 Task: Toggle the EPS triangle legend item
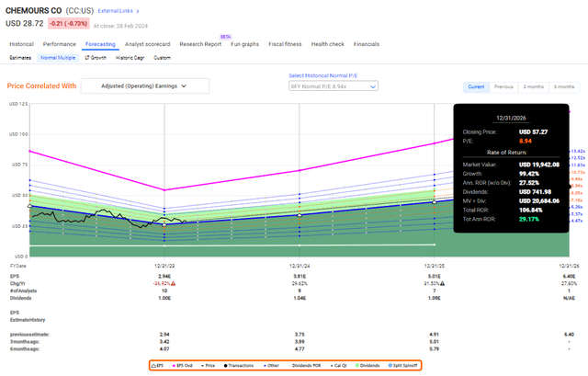point(157,366)
